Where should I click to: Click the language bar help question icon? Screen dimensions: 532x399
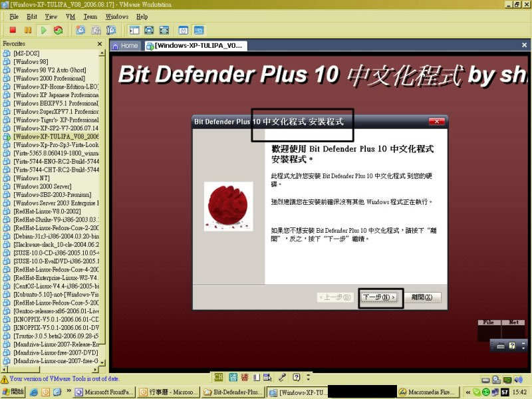click(296, 377)
